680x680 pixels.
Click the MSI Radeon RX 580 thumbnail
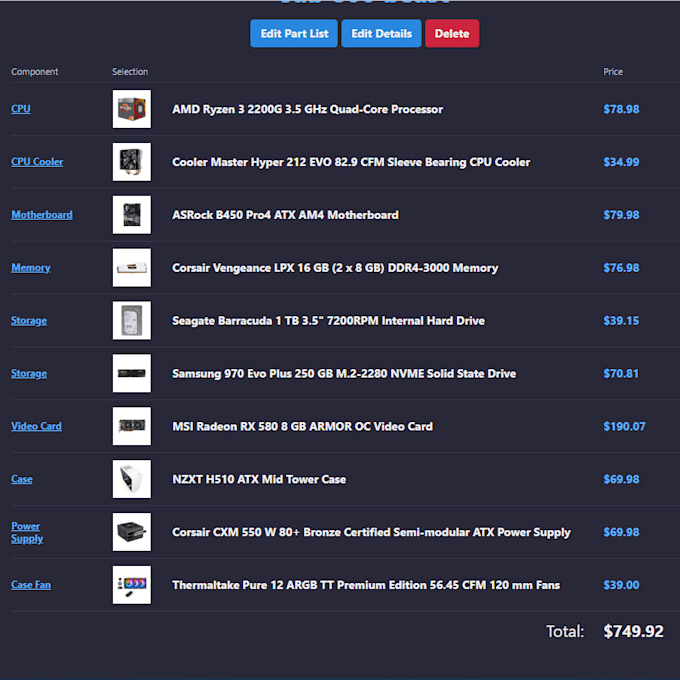[x=132, y=426]
